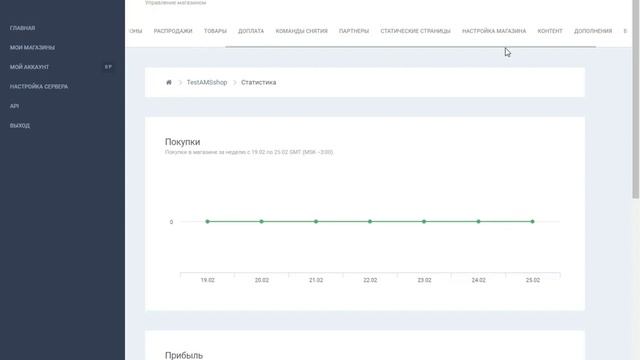
Task: Select the ПАРТНЕРЫ tab
Action: 354,31
